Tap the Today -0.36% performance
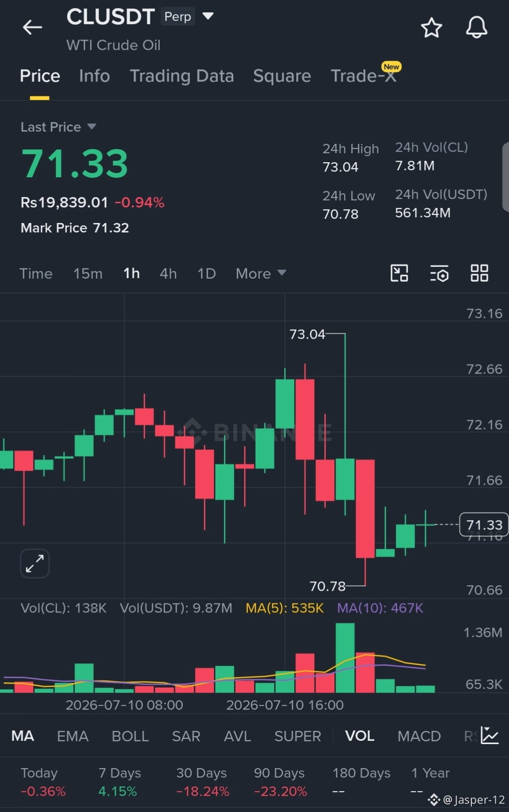The image size is (509, 812). (43, 782)
